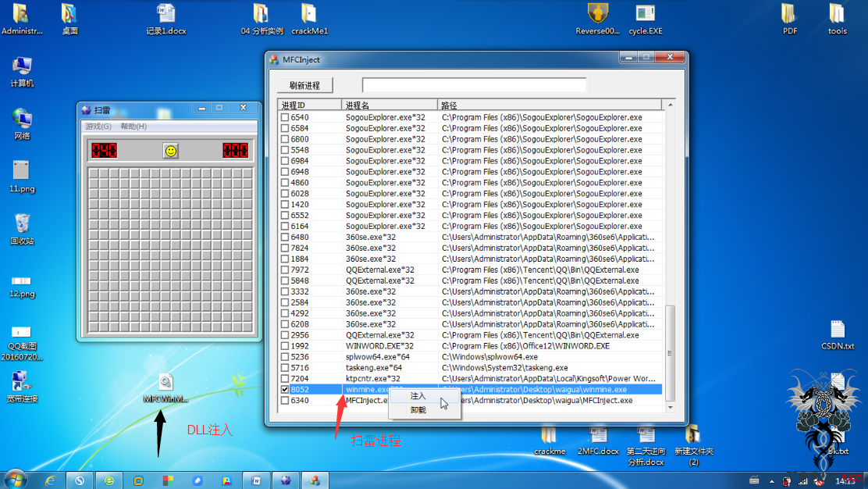Select the 桌面 folder icon
The image size is (868, 489).
69,18
